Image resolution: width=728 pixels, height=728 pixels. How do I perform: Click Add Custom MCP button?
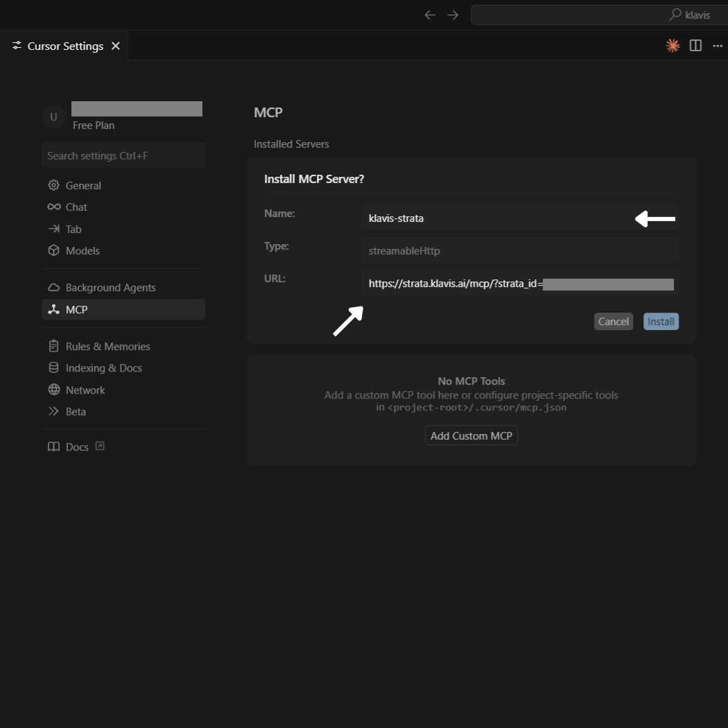click(471, 435)
